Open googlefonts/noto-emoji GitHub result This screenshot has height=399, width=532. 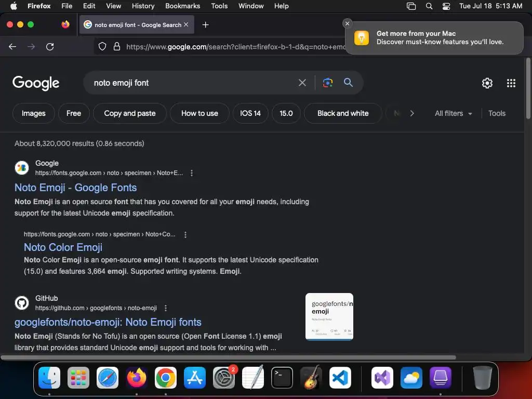(x=108, y=322)
